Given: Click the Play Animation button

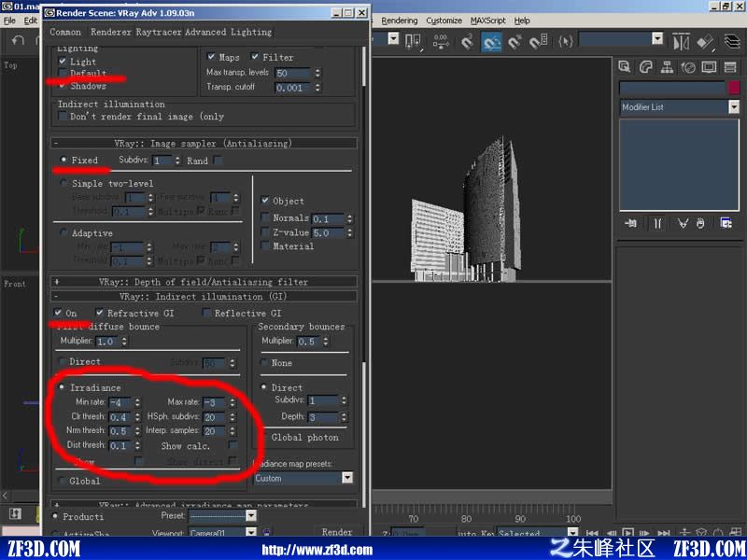Looking at the screenshot, I should 628,533.
